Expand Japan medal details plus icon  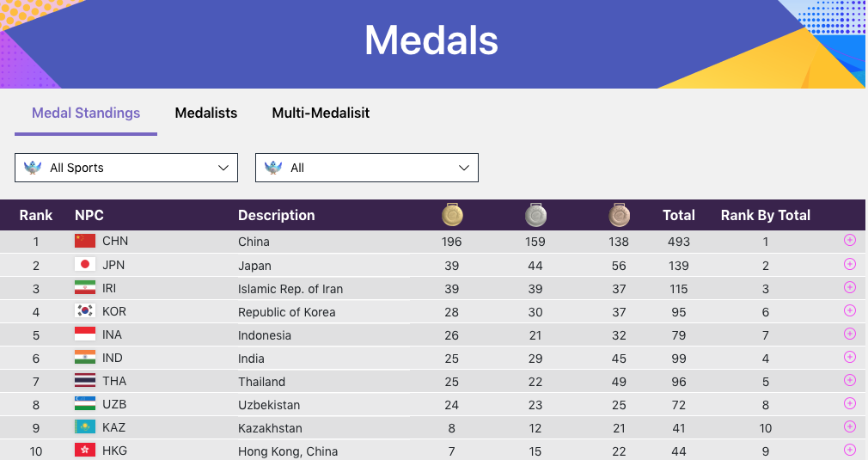(x=850, y=264)
